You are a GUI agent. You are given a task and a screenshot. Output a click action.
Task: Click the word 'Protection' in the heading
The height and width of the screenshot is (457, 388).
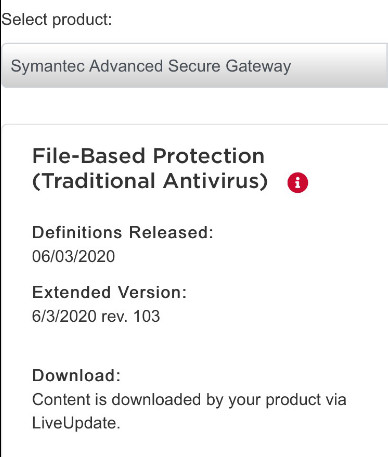(209, 156)
